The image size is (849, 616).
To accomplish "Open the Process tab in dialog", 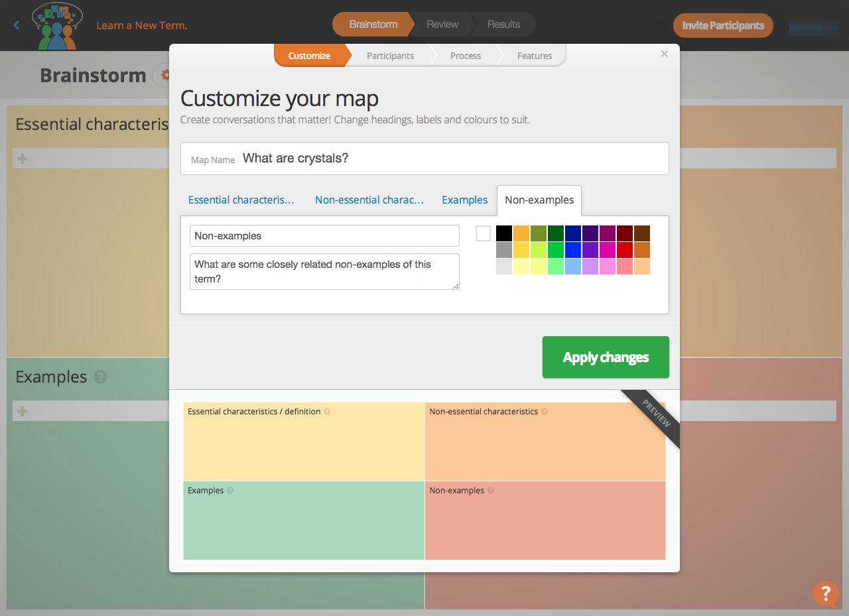I will (x=466, y=56).
